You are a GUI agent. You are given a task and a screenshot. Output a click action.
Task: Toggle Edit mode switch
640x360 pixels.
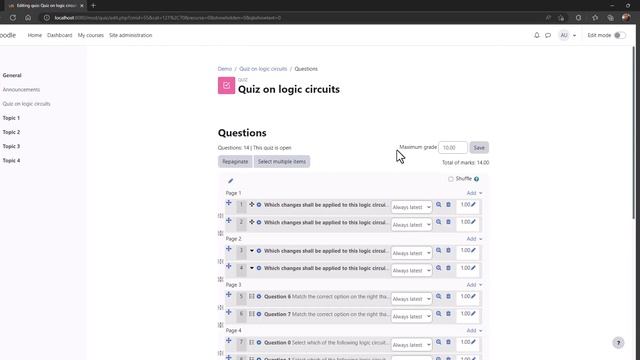pyautogui.click(x=620, y=36)
